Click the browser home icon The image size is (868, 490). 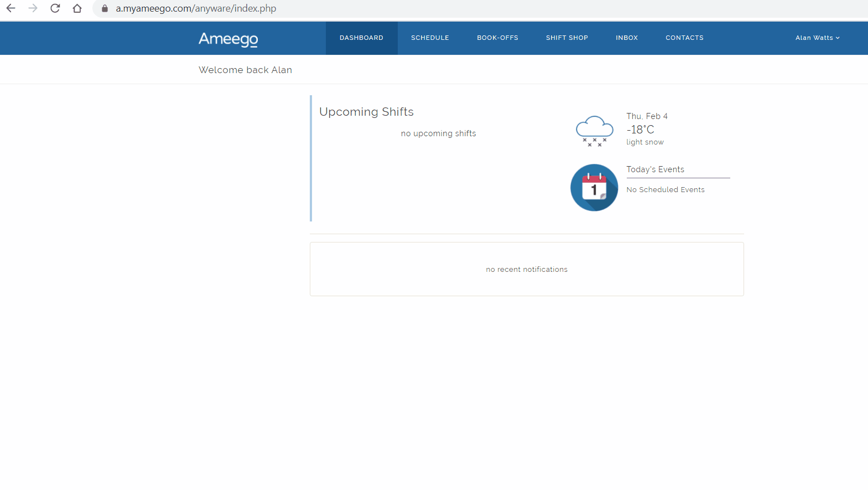click(x=77, y=8)
